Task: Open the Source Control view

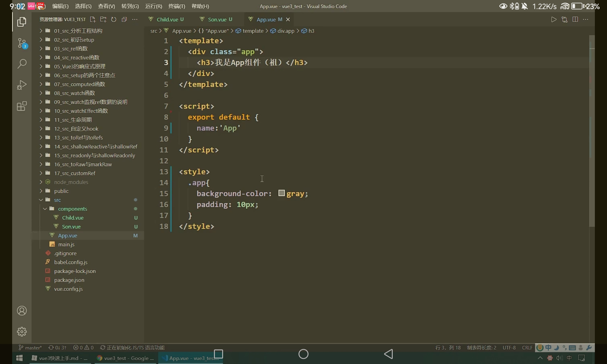Action: pyautogui.click(x=22, y=43)
